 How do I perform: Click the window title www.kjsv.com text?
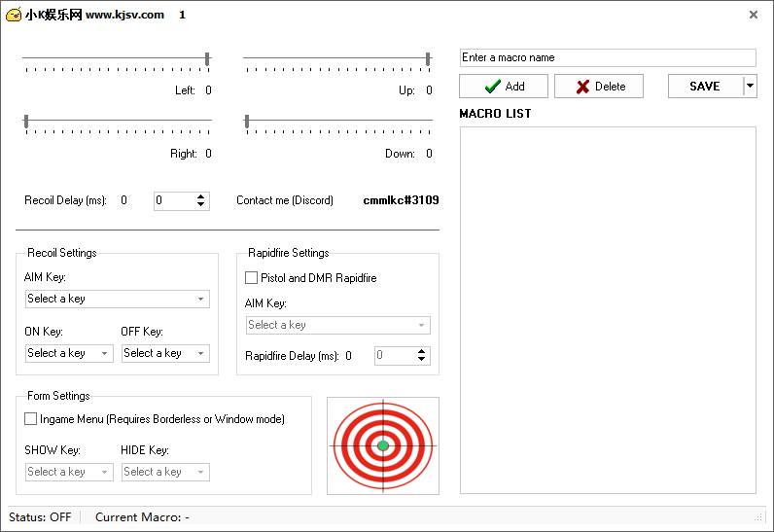click(124, 15)
